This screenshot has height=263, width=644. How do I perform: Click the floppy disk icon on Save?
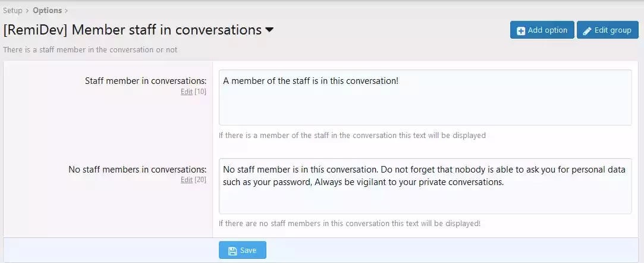click(232, 251)
